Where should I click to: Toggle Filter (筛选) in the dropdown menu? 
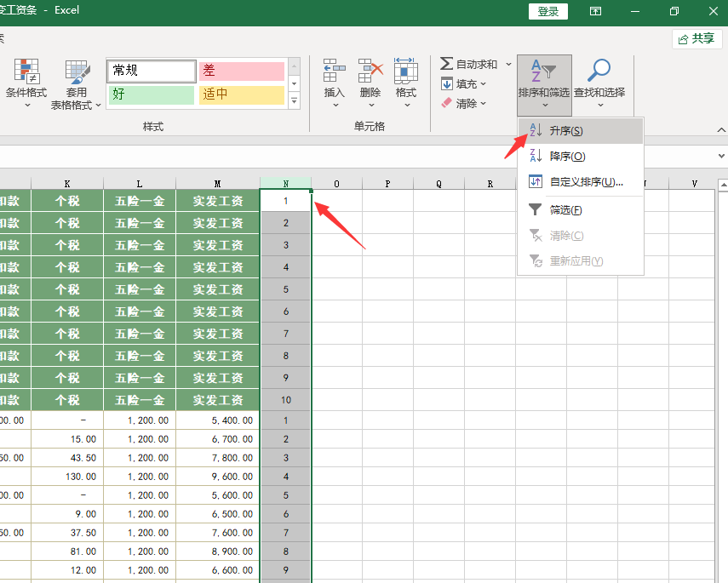tap(565, 210)
